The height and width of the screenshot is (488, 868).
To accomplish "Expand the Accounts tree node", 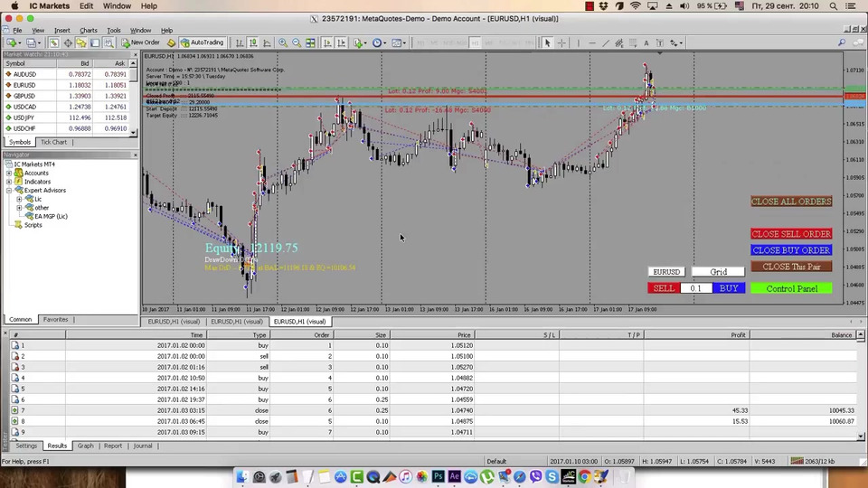I will click(x=9, y=174).
